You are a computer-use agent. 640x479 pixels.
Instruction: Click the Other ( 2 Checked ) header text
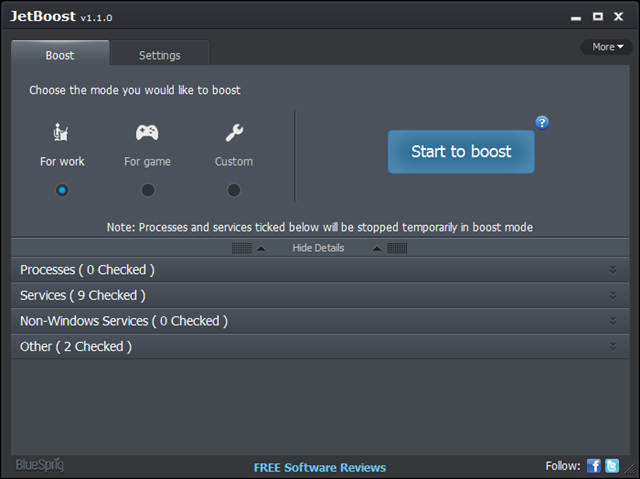point(76,346)
